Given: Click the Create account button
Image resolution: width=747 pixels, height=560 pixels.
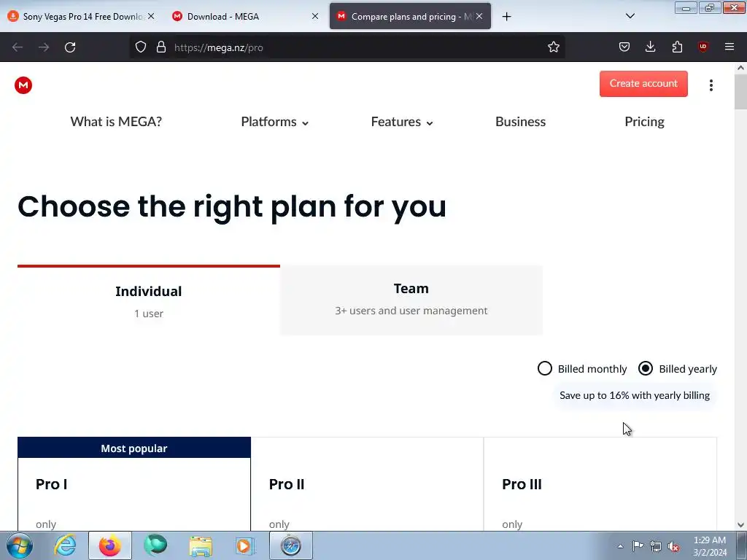Looking at the screenshot, I should [643, 84].
